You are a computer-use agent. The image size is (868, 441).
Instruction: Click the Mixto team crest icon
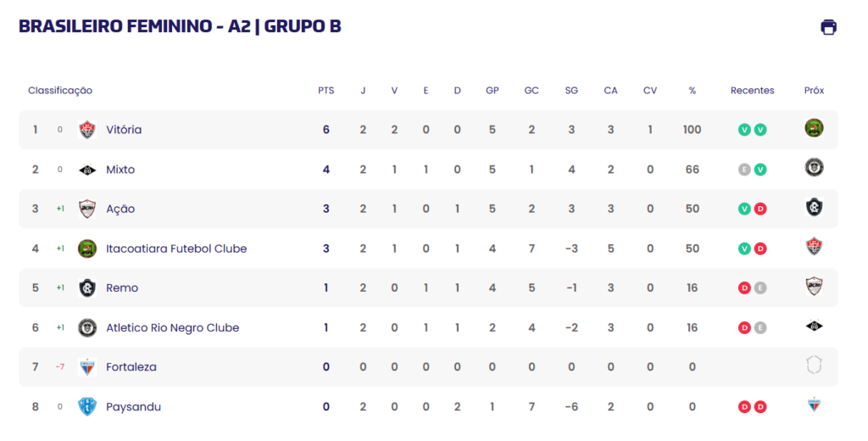pos(87,170)
